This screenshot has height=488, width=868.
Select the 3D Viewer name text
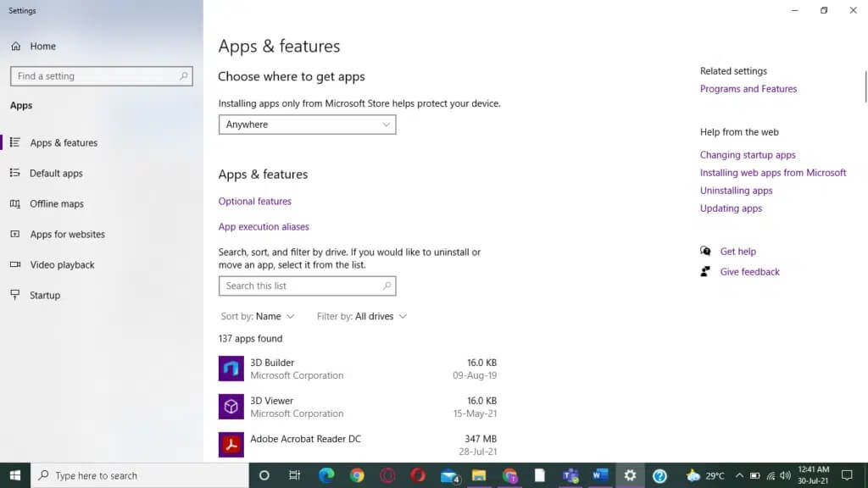click(271, 401)
